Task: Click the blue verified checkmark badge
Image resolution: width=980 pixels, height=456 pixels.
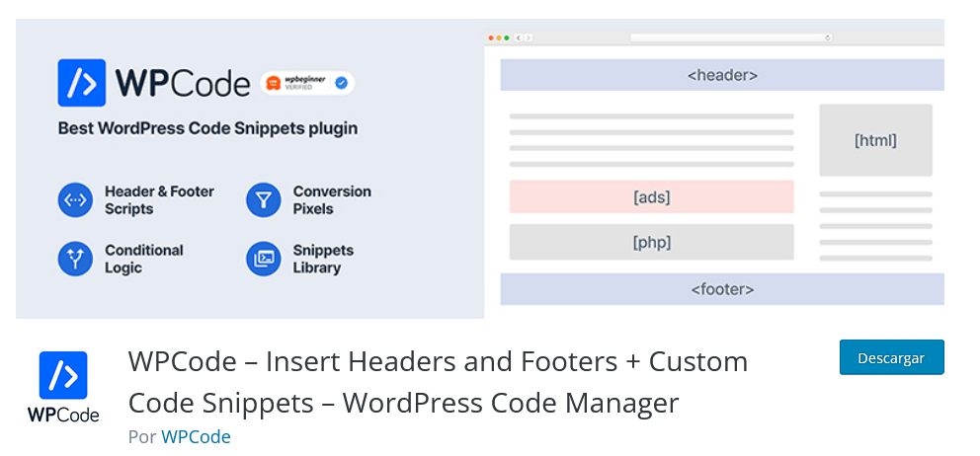Action: coord(341,84)
